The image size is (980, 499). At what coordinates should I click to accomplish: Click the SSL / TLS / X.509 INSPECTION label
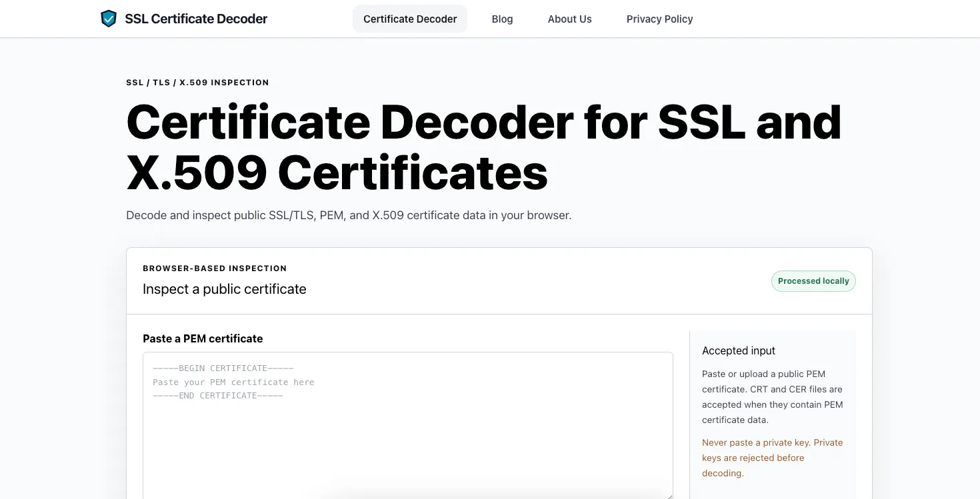click(197, 83)
